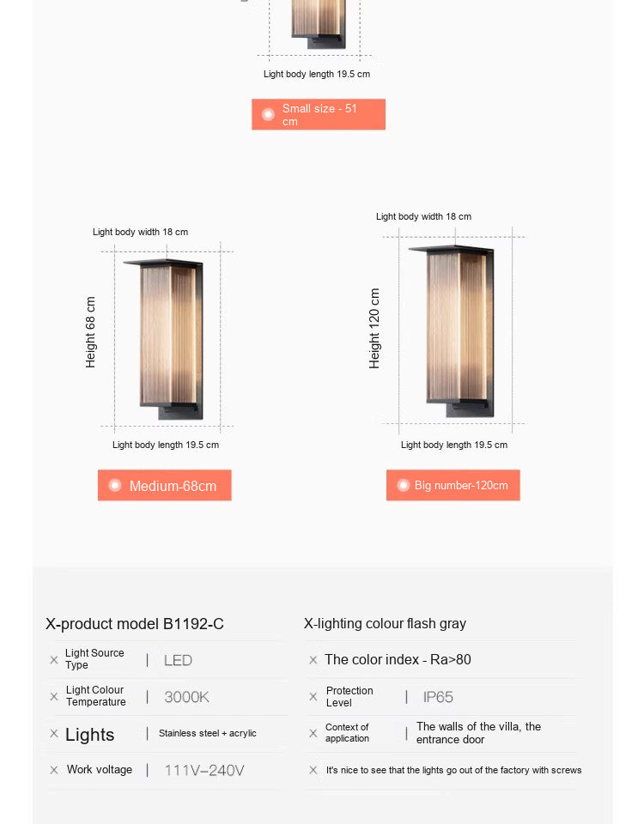
Task: Click the IP65 protection level value
Action: point(438,697)
